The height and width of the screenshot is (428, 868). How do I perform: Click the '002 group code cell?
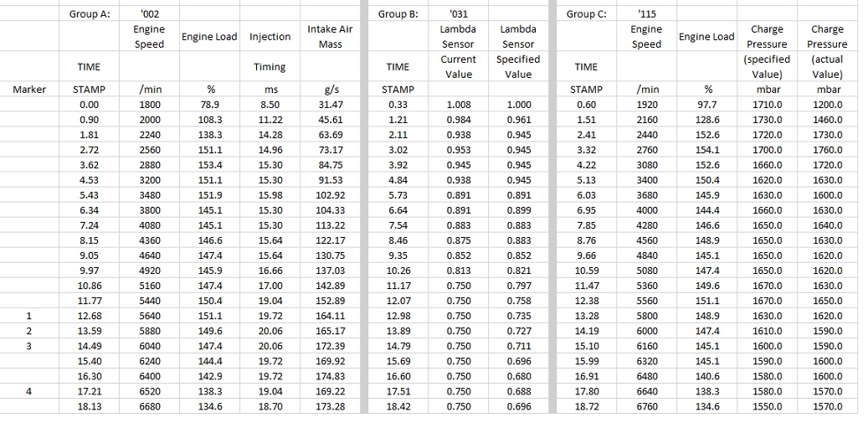coord(150,14)
